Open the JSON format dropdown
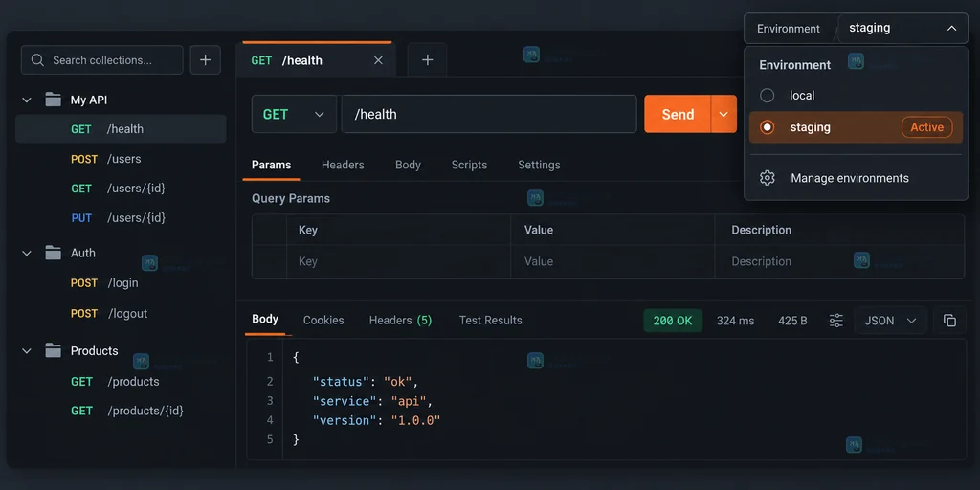 coord(890,321)
